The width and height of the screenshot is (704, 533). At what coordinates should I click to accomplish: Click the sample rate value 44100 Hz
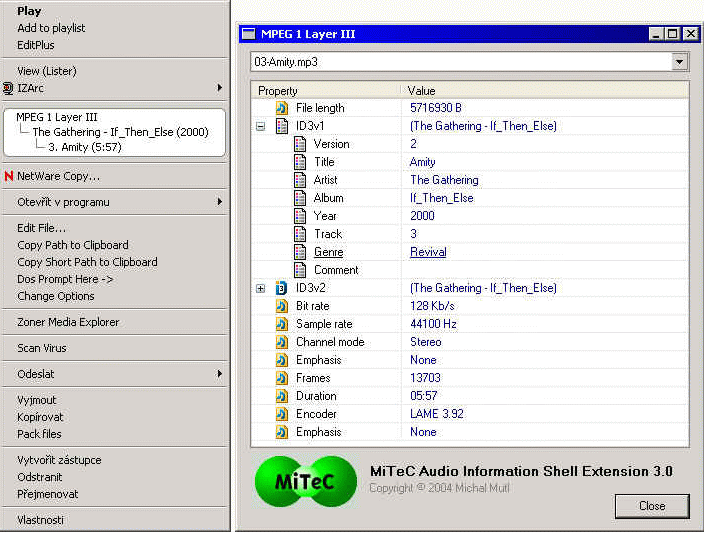point(433,324)
